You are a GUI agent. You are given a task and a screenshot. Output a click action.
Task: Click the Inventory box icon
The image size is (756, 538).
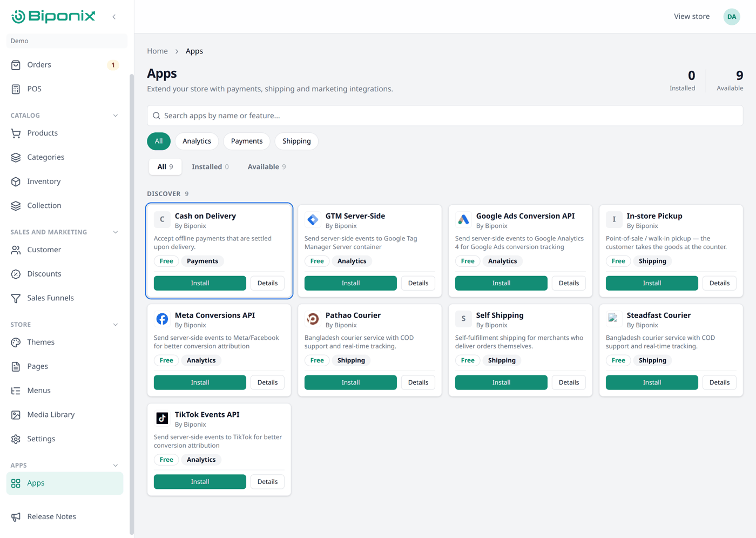coord(16,182)
